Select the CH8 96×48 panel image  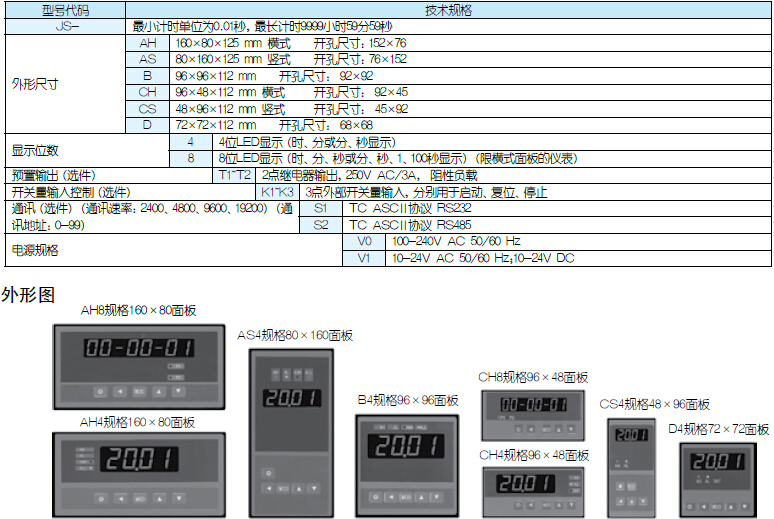[533, 415]
